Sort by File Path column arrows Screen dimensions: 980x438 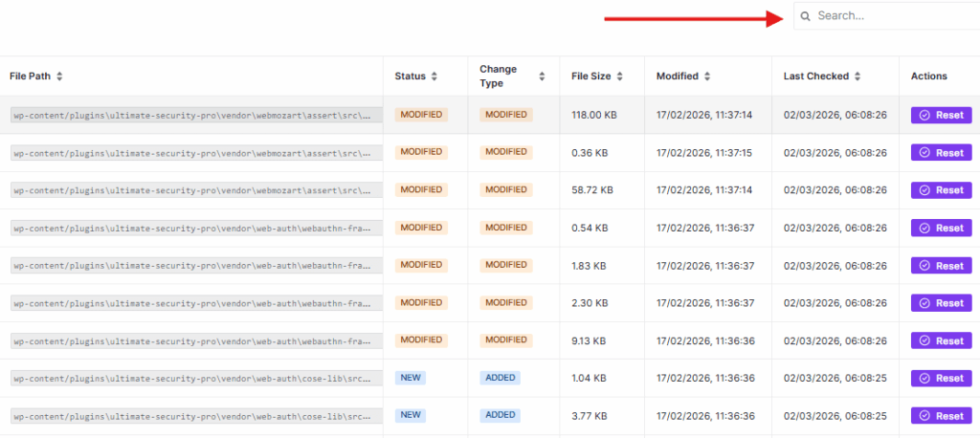point(59,77)
